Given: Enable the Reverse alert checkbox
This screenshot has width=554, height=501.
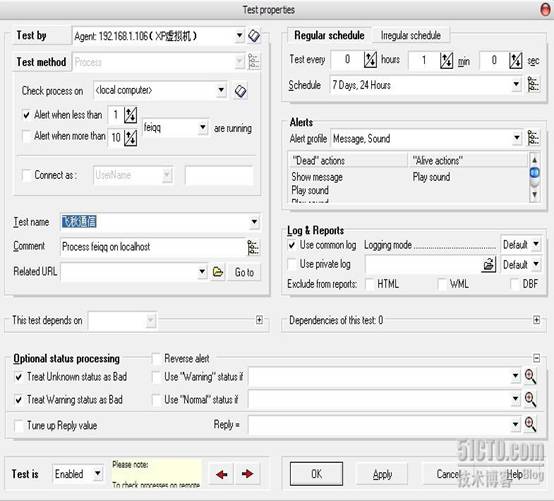Looking at the screenshot, I should pos(156,359).
